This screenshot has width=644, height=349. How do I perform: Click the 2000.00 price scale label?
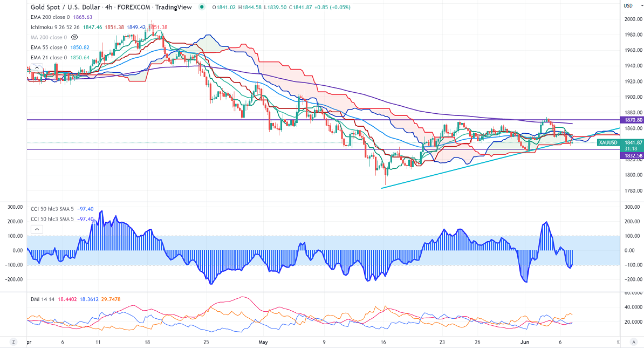633,19
